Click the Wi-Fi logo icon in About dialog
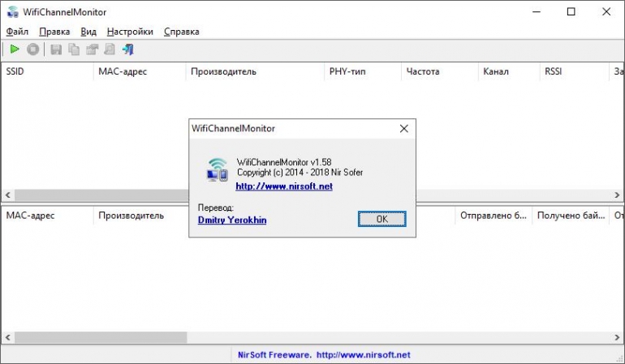This screenshot has height=364, width=625. pyautogui.click(x=218, y=169)
